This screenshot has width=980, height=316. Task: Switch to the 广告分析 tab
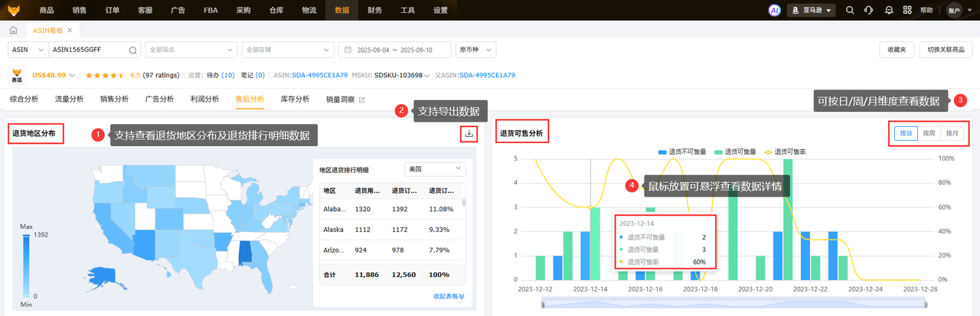[159, 99]
